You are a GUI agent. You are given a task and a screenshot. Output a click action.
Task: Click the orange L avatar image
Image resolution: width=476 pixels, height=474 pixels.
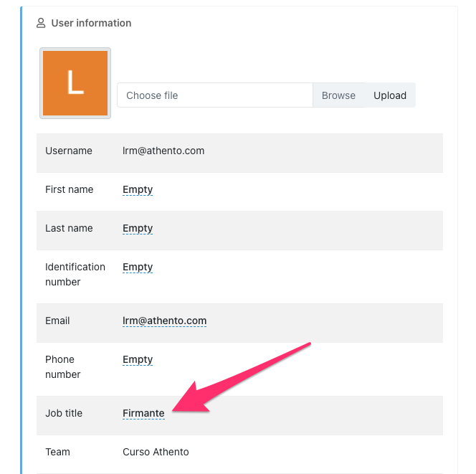coord(75,82)
